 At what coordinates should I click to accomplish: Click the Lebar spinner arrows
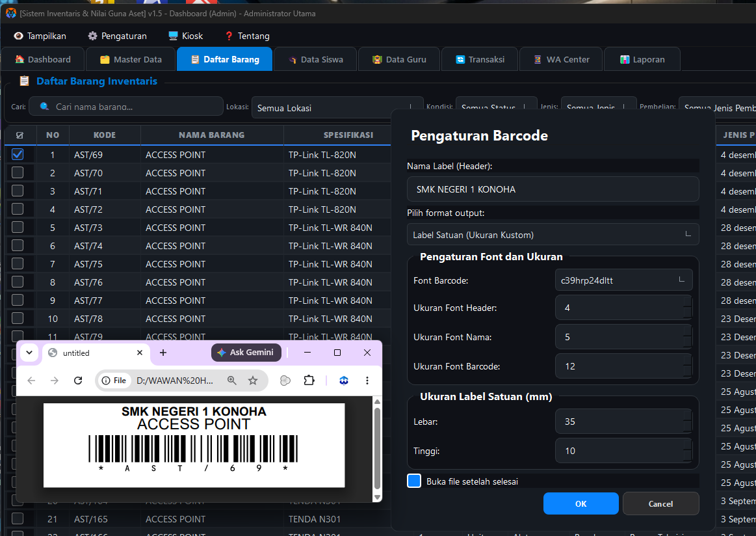point(688,421)
